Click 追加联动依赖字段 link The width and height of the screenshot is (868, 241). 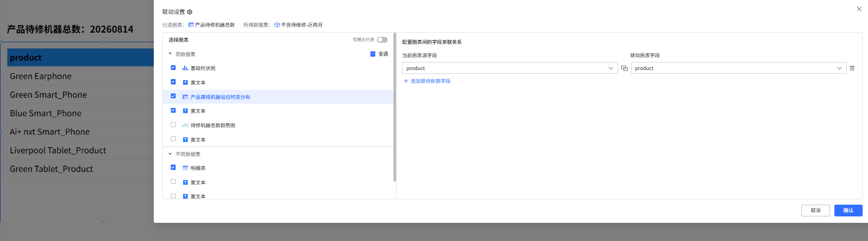pyautogui.click(x=430, y=81)
